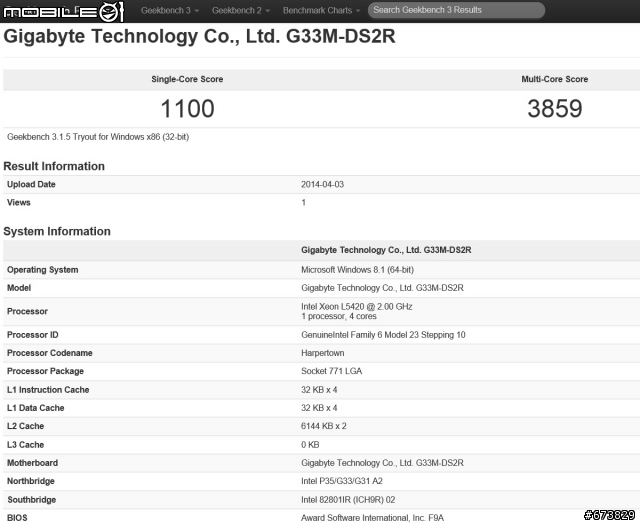Select the L1 Data Cache 32 KB x 4 value
Viewport: 640px width, 523px height.
[x=319, y=408]
